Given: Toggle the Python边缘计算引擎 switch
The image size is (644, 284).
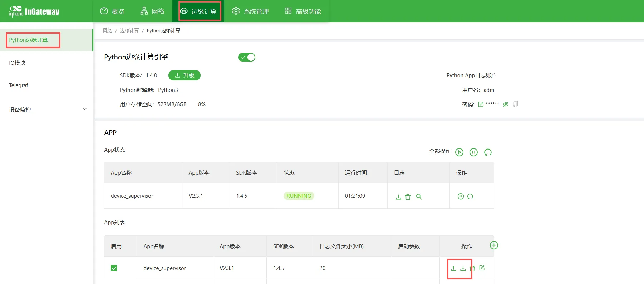Looking at the screenshot, I should coord(247,57).
